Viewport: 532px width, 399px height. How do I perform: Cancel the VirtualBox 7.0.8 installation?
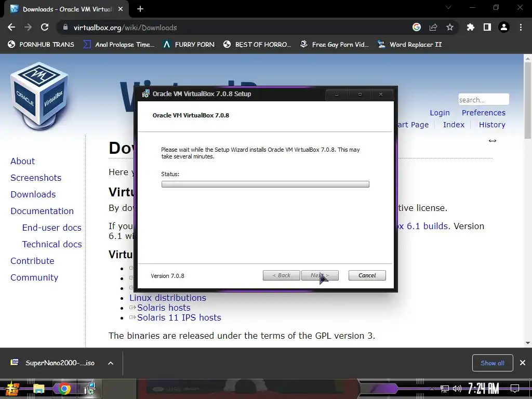pyautogui.click(x=367, y=275)
